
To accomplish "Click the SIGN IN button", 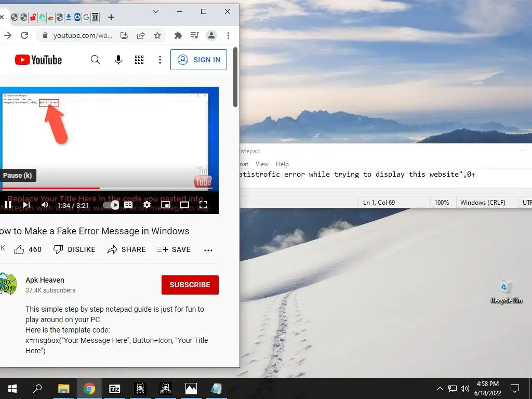I will [198, 60].
